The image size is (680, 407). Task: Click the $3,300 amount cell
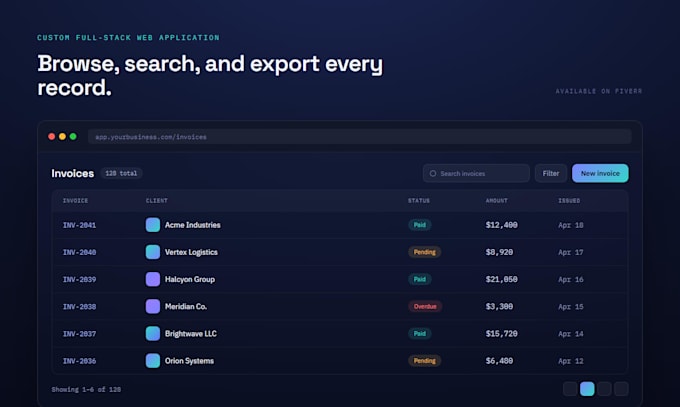(499, 306)
